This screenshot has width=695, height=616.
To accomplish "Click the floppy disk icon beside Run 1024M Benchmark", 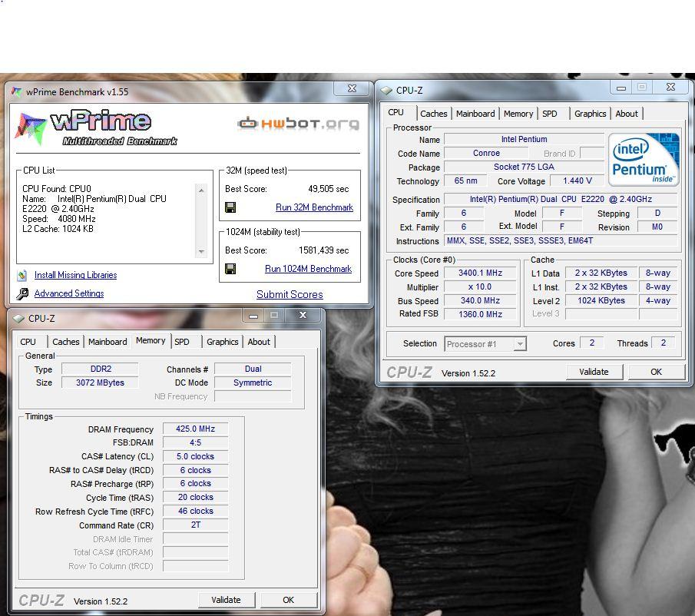I will point(230,269).
